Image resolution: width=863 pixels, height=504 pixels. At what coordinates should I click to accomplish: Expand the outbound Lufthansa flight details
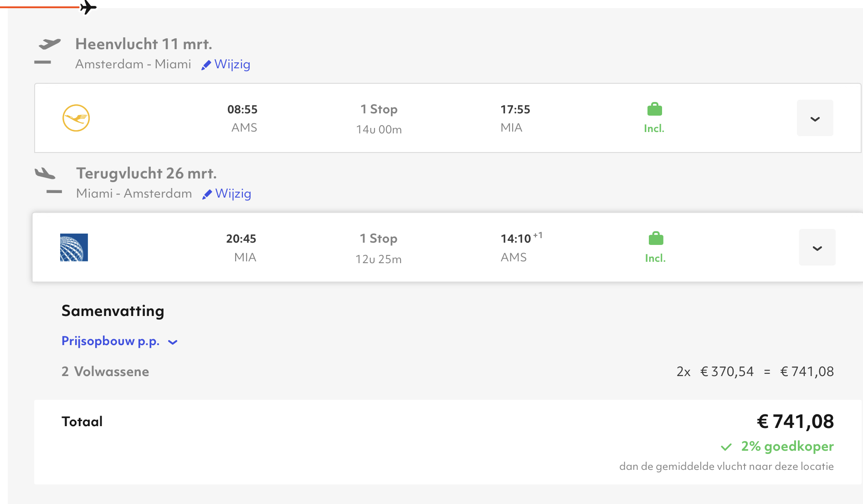click(815, 118)
